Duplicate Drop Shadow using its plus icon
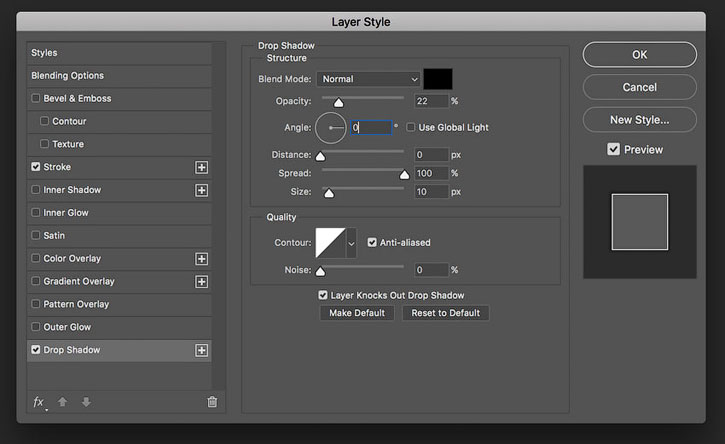Viewport: 725px width, 444px height. [x=202, y=351]
